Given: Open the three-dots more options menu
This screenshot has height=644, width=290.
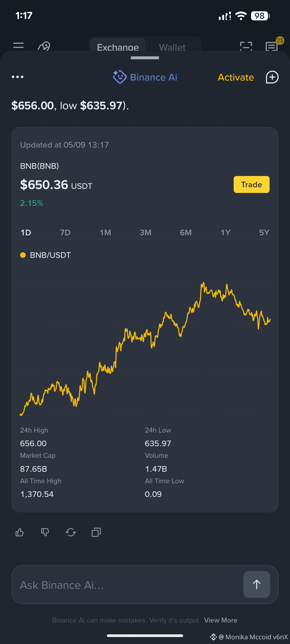Looking at the screenshot, I should coord(18,77).
